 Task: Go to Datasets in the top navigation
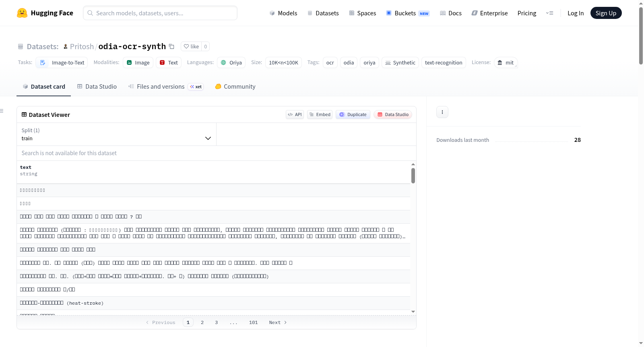click(323, 13)
